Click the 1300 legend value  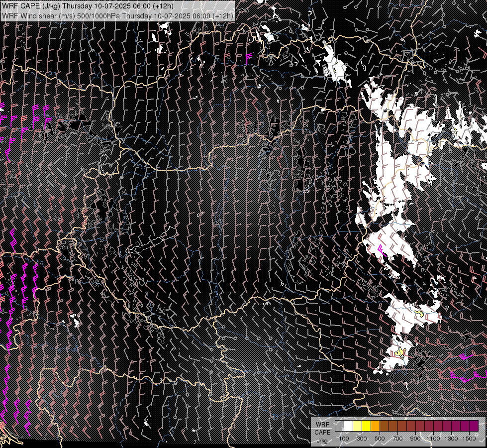tap(451, 439)
